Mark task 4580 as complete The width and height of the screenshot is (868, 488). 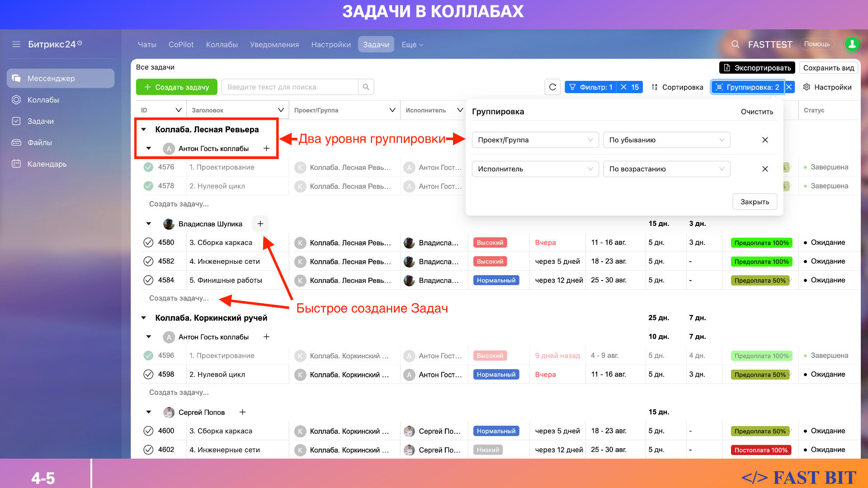148,243
